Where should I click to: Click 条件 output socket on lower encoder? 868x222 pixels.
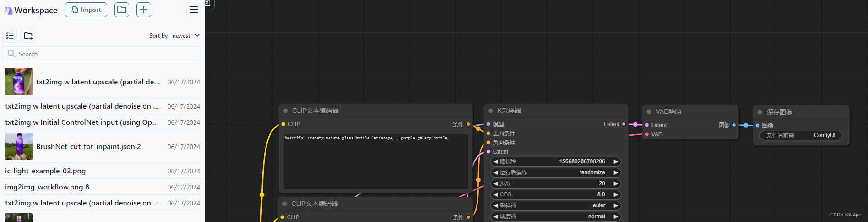[x=468, y=217]
